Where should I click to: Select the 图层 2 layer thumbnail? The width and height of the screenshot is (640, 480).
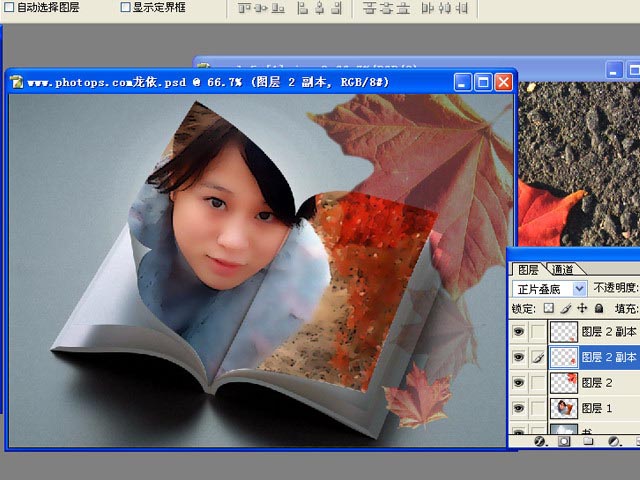(x=563, y=382)
